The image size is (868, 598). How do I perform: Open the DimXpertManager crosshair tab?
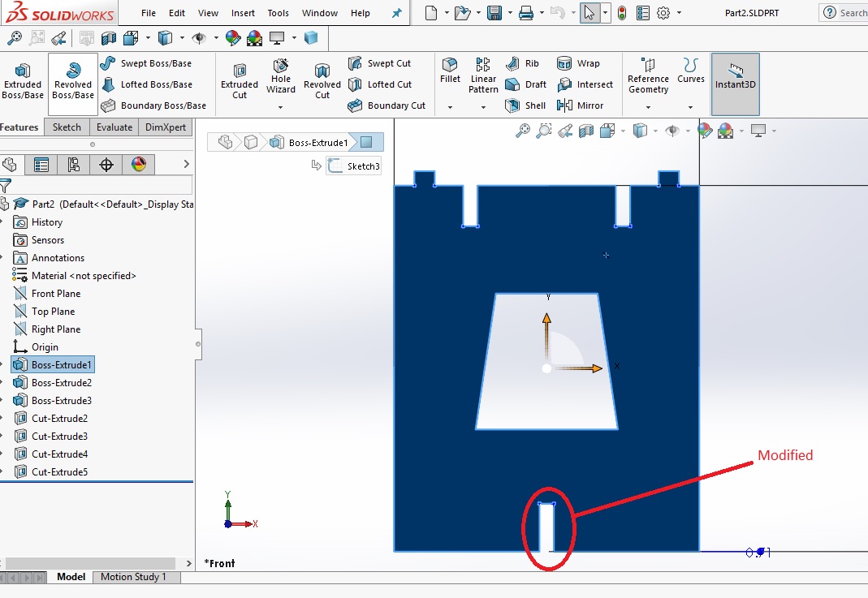pyautogui.click(x=106, y=164)
